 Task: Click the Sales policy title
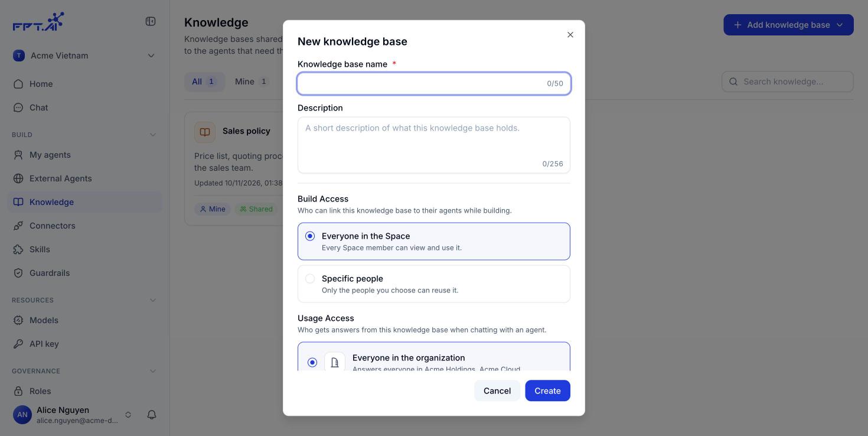tap(246, 131)
